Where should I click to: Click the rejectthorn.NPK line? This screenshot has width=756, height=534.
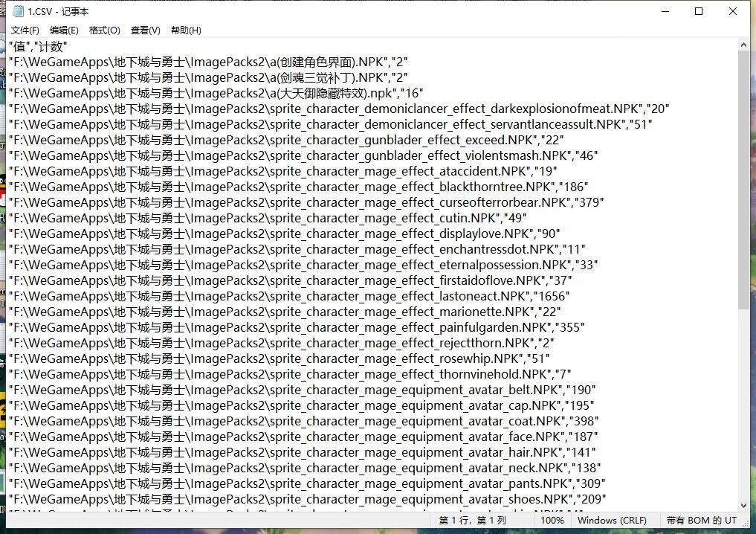point(282,343)
